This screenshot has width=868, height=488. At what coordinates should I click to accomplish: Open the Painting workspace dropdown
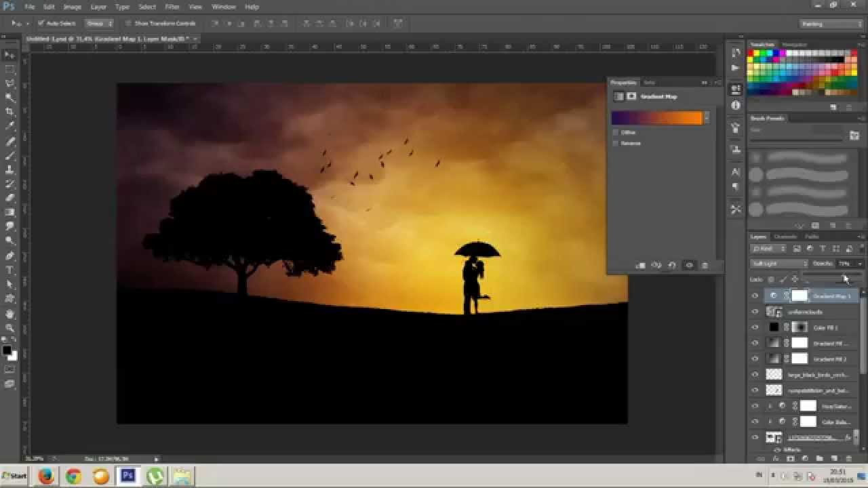click(831, 24)
